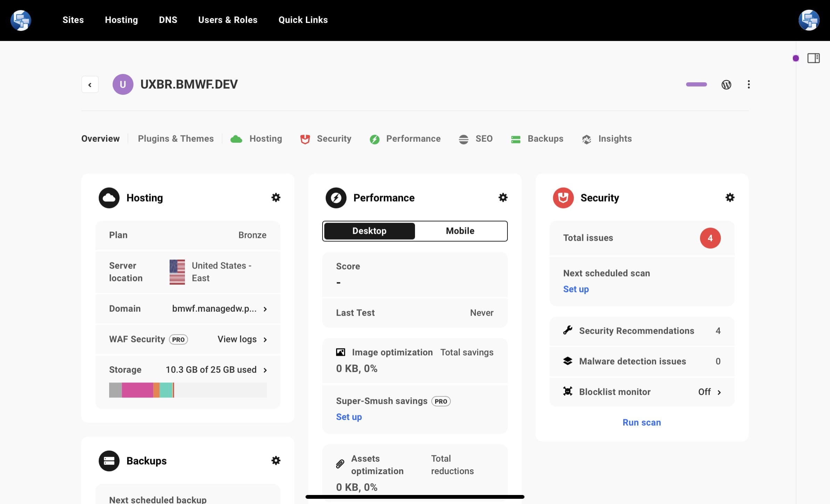This screenshot has height=504, width=830.
Task: Go back using the left chevron button
Action: click(90, 84)
